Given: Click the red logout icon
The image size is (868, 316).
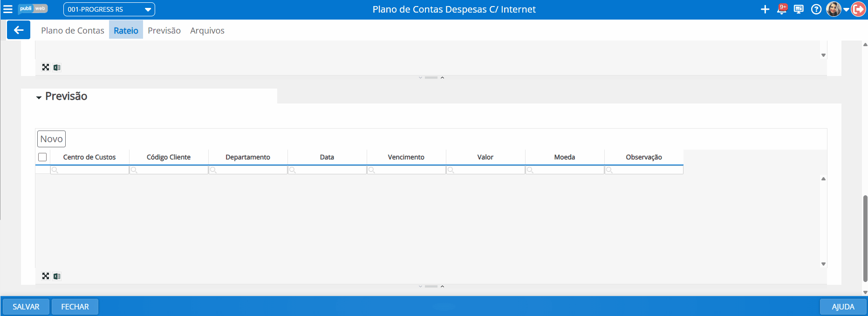Looking at the screenshot, I should coord(858,9).
